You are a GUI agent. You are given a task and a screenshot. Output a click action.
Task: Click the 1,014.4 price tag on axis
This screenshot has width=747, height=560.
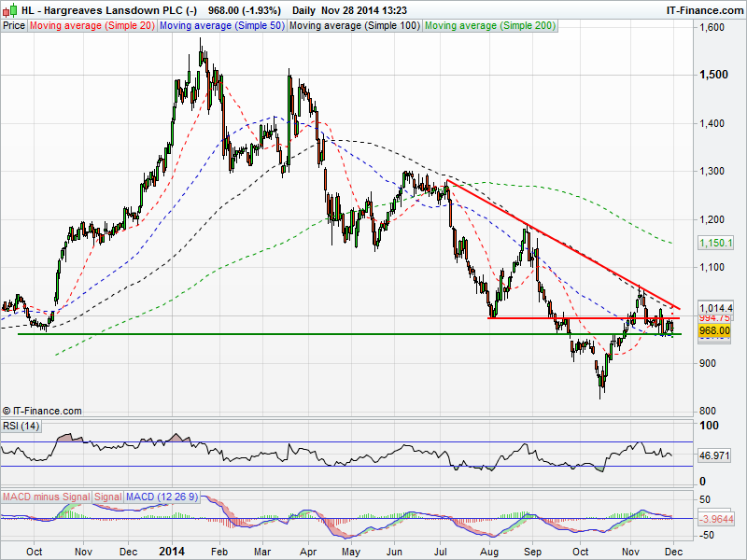[714, 307]
